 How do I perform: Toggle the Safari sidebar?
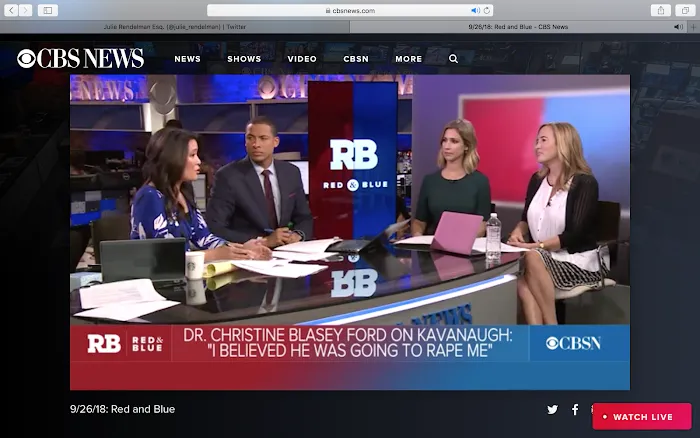click(x=48, y=10)
